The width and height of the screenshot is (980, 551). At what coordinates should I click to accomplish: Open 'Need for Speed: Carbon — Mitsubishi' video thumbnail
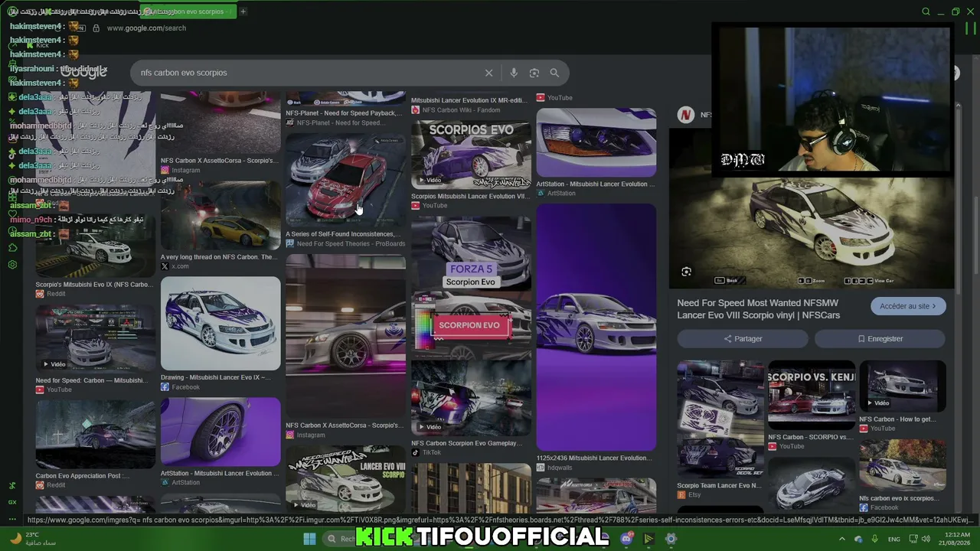95,339
